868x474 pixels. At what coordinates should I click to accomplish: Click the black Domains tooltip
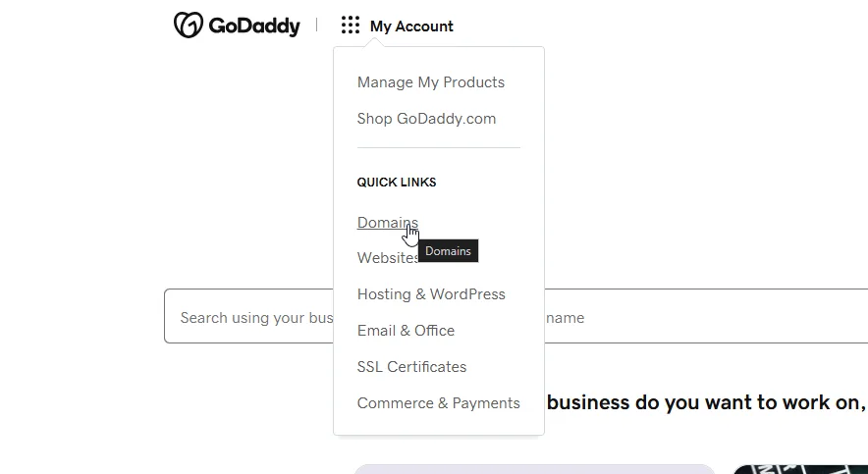point(448,251)
